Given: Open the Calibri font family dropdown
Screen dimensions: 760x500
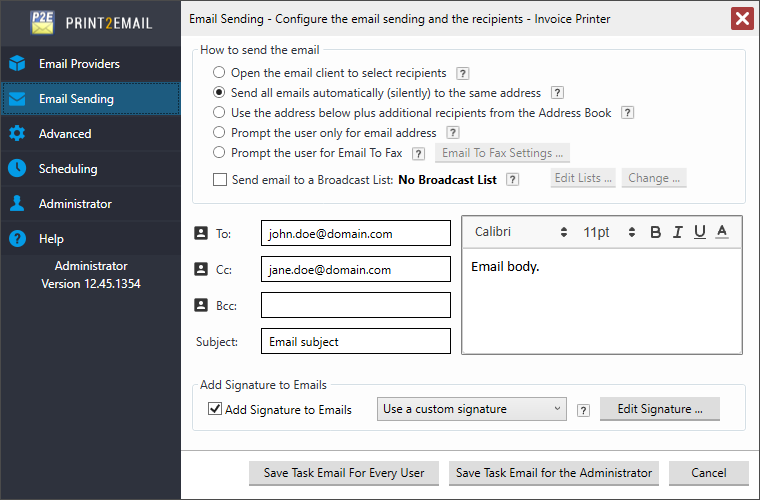Looking at the screenshot, I should 520,232.
